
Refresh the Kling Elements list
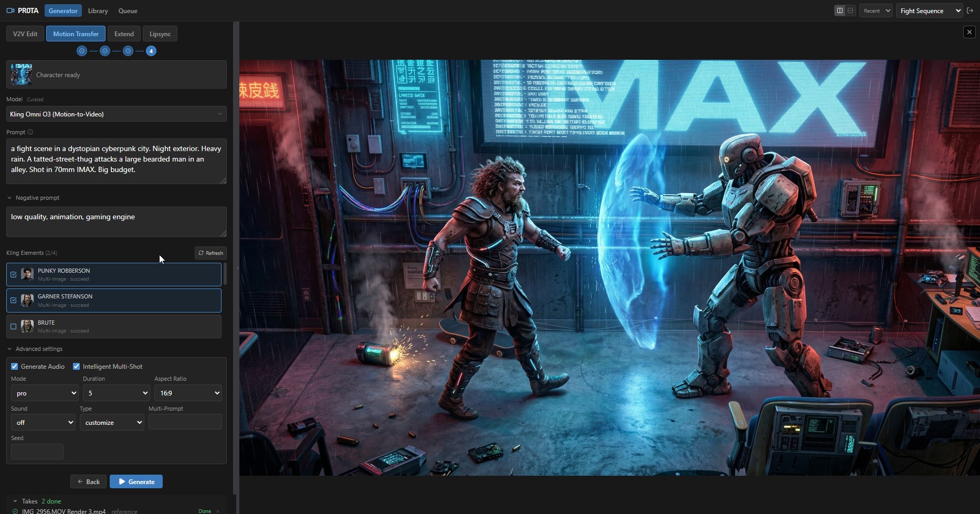click(210, 253)
